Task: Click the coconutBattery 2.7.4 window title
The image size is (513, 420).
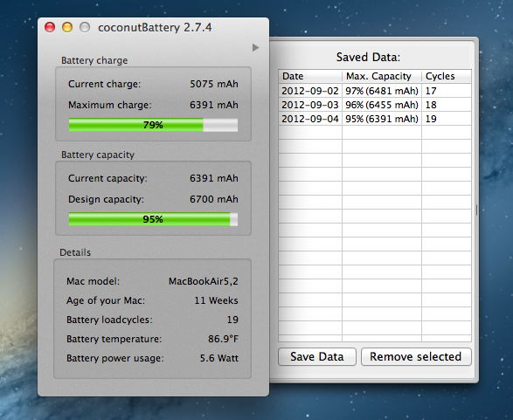Action: tap(155, 27)
